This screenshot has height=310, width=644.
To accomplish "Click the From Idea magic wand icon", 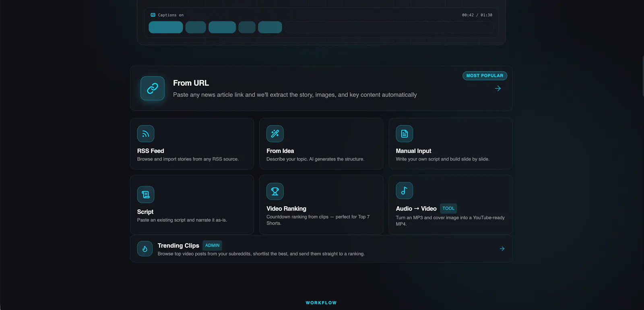I will click(275, 134).
